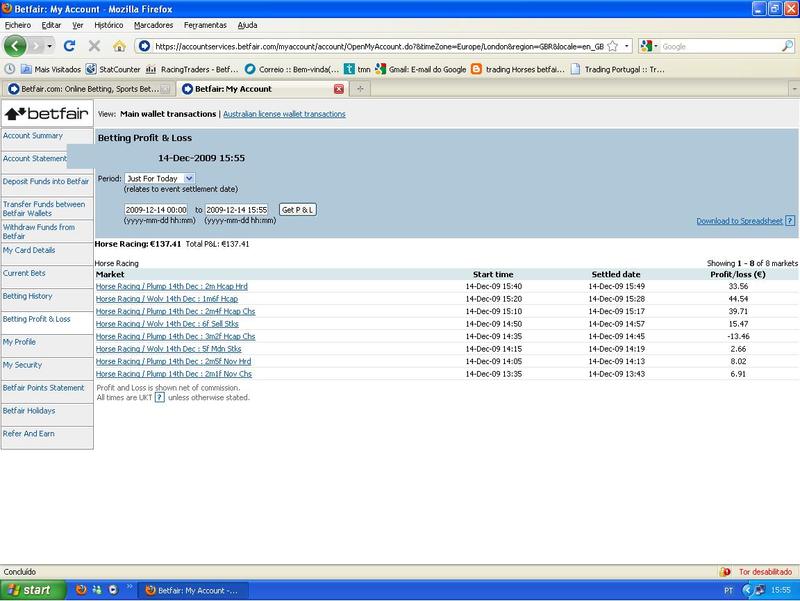Click the Get P & L button
The width and height of the screenshot is (800, 601).
[x=298, y=210]
